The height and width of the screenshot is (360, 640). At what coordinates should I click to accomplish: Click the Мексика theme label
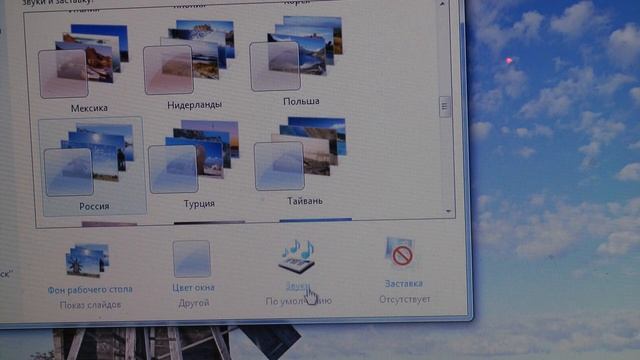89,109
